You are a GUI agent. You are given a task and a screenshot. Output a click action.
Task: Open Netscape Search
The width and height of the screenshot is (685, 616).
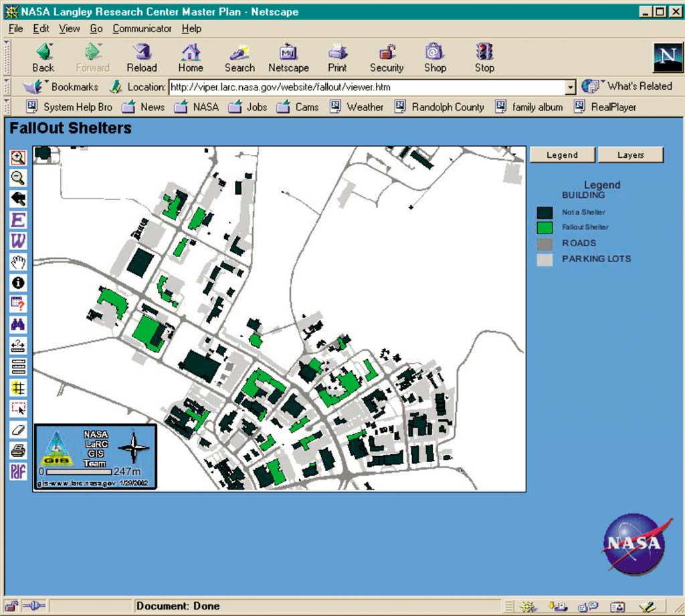(240, 58)
